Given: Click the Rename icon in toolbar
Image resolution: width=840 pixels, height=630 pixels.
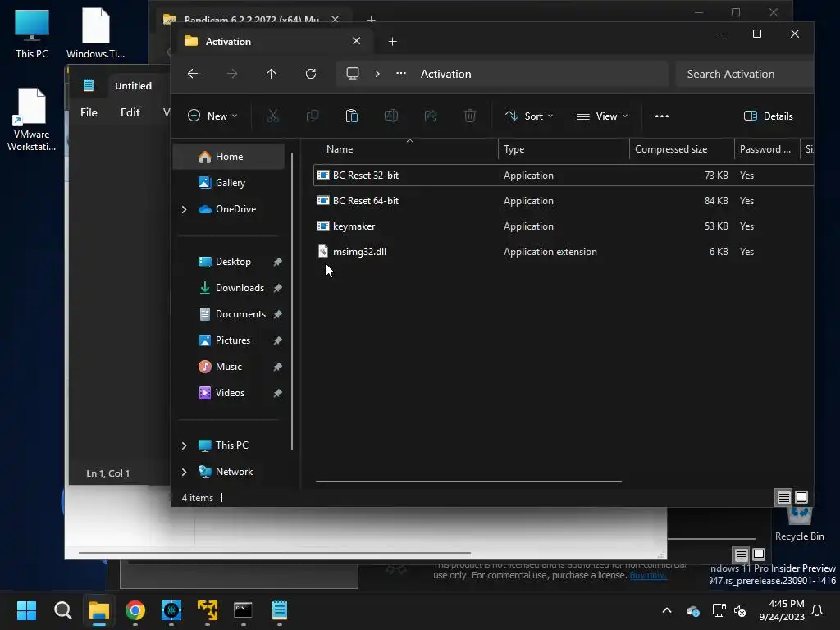Looking at the screenshot, I should point(391,116).
